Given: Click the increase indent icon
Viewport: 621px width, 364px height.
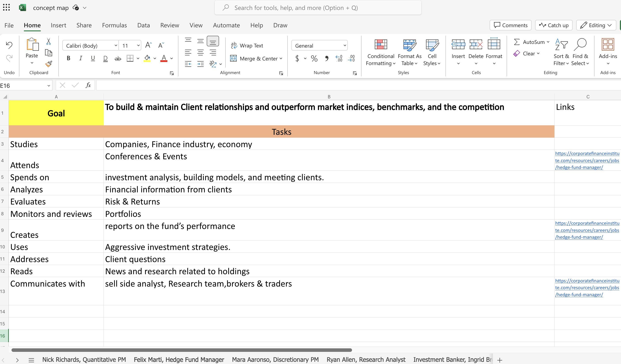Looking at the screenshot, I should [201, 64].
